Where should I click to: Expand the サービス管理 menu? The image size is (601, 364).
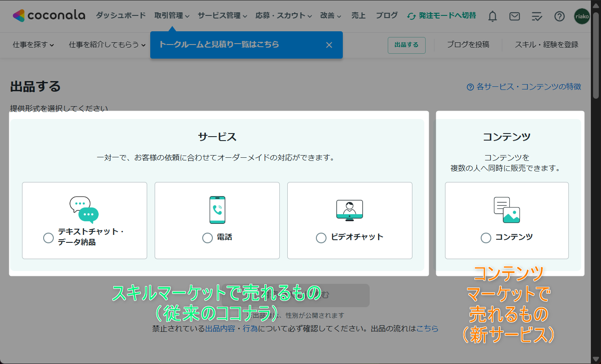tap(222, 15)
